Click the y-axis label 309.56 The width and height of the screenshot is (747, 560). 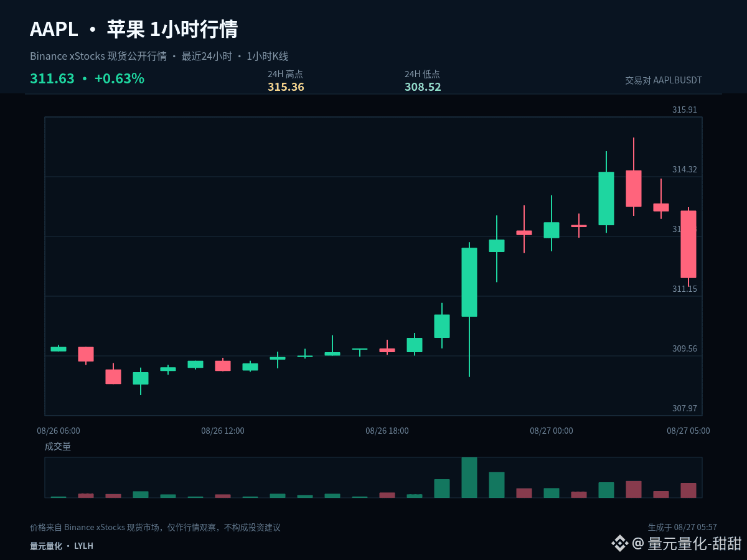point(685,348)
